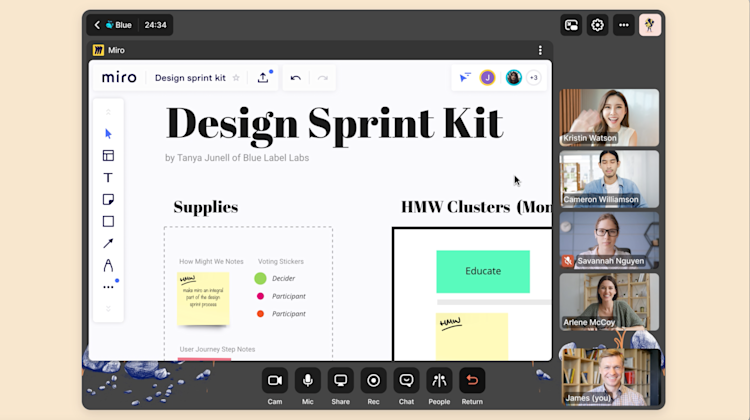
Task: Select the Sticky note tool
Action: [108, 199]
